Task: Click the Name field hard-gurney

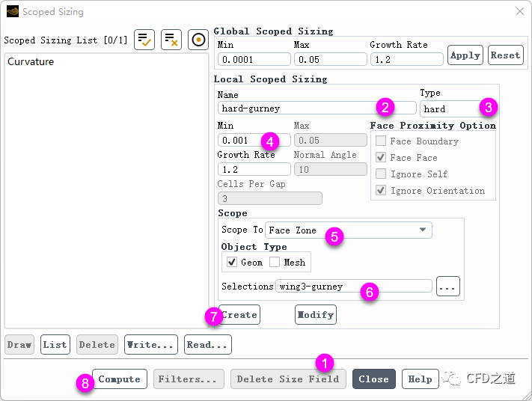Action: (317, 108)
